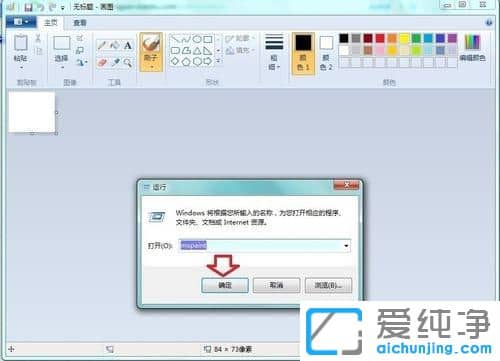
Task: Click the Cut scissors icon
Action: pos(38,38)
